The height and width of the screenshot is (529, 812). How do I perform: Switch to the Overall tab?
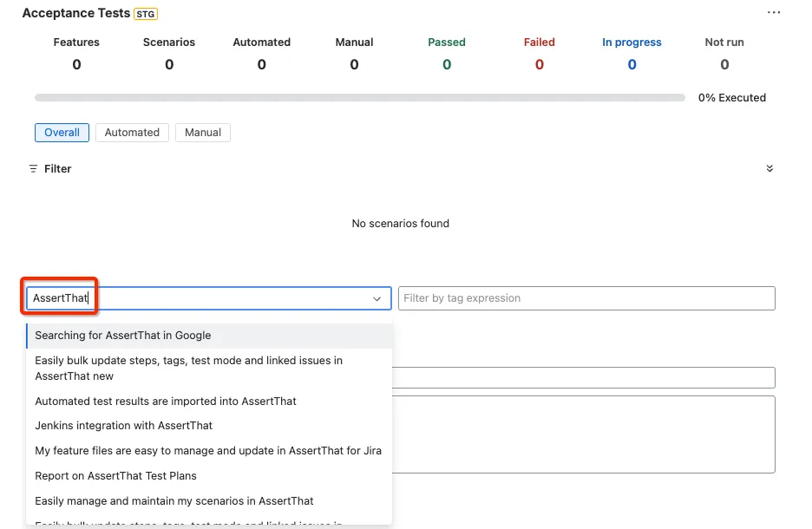tap(62, 133)
